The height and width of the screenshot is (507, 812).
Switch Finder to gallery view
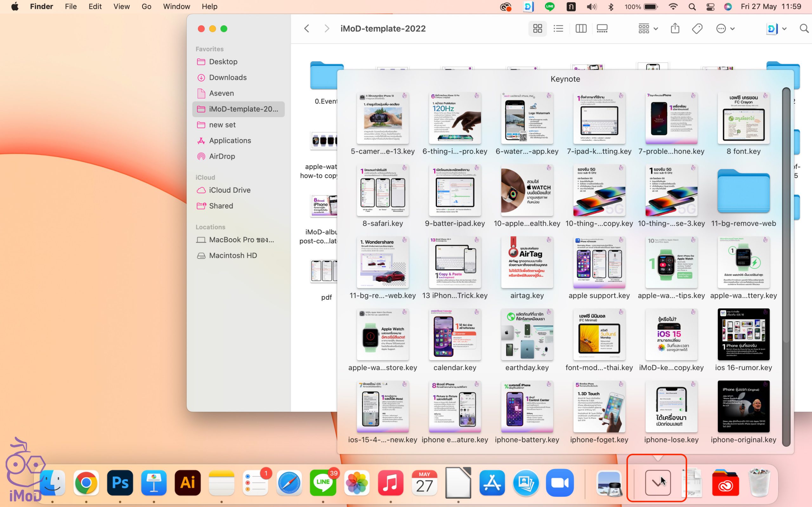pyautogui.click(x=602, y=29)
